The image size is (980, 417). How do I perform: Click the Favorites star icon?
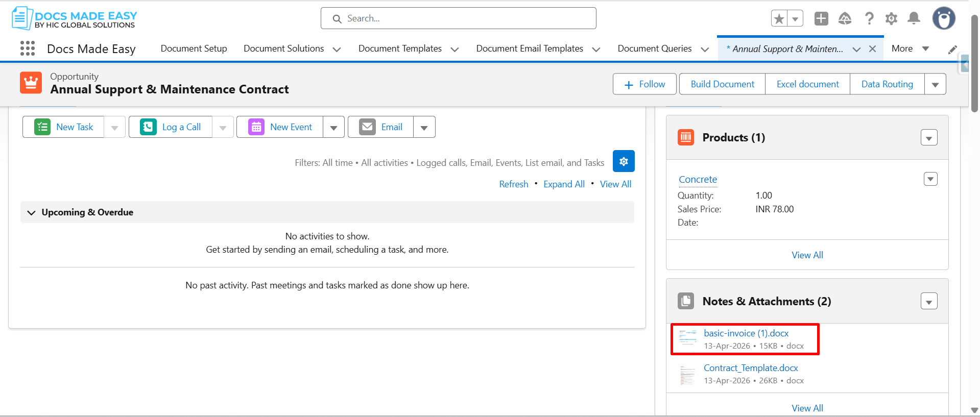tap(779, 19)
